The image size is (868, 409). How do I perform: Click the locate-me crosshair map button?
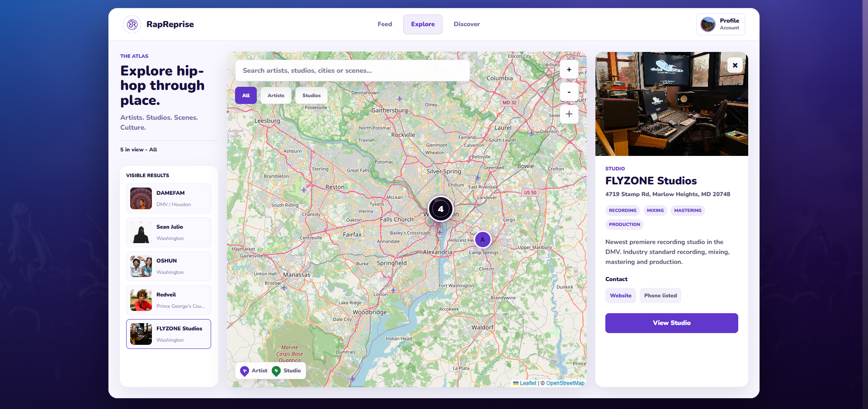(569, 114)
